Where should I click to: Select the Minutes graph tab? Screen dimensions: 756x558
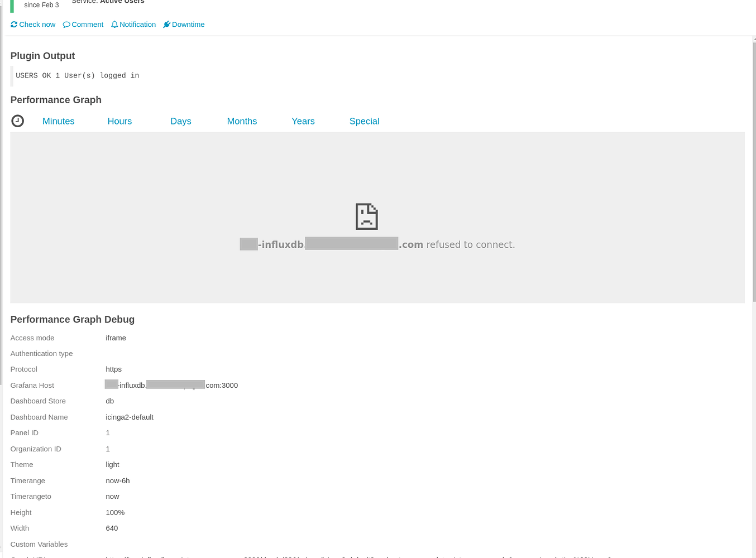point(58,121)
